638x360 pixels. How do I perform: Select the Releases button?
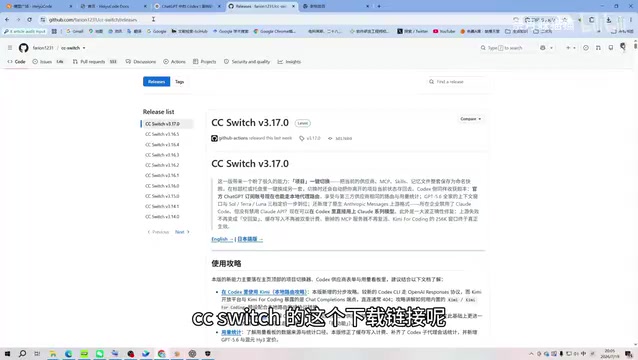[x=156, y=82]
